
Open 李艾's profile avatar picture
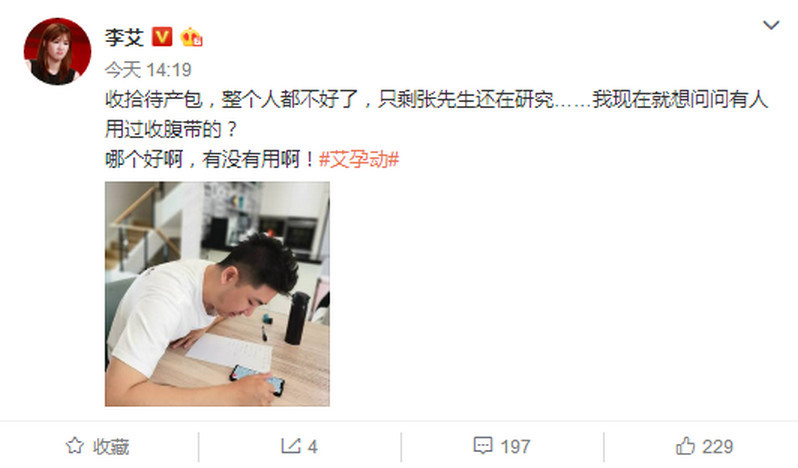tap(58, 51)
